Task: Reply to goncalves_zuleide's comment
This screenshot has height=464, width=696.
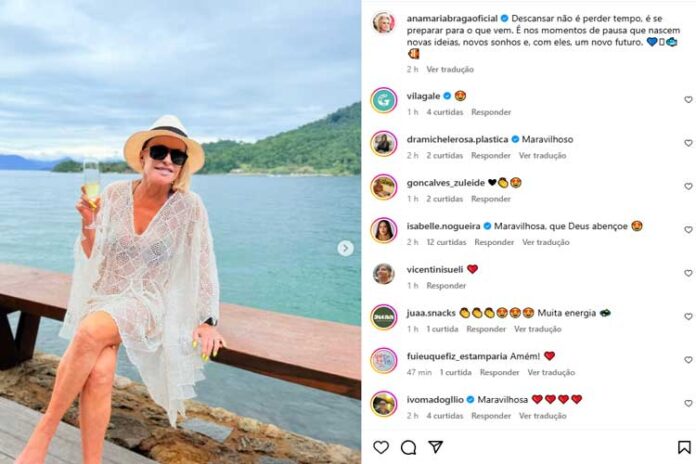Action: [491, 199]
